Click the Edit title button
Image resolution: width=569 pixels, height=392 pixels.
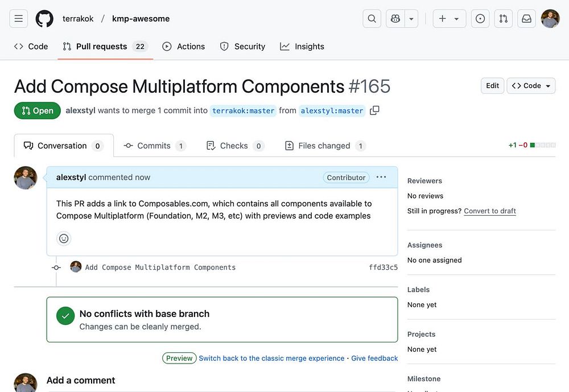click(x=492, y=86)
